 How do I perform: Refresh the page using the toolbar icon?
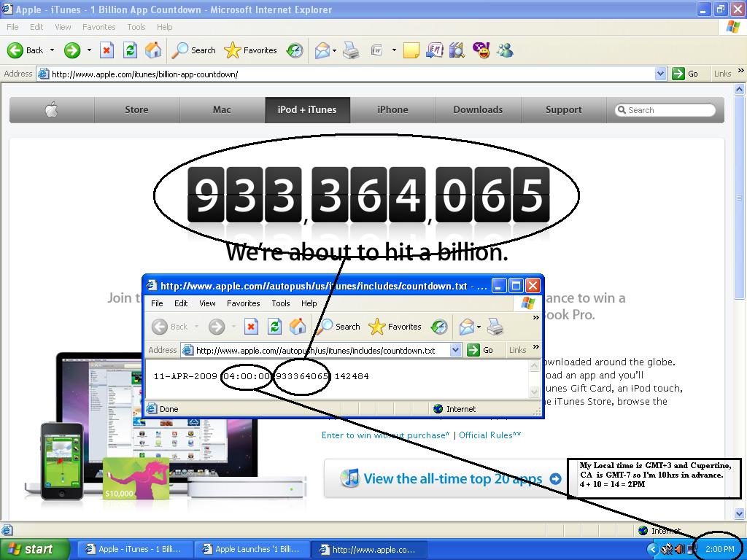pyautogui.click(x=130, y=50)
